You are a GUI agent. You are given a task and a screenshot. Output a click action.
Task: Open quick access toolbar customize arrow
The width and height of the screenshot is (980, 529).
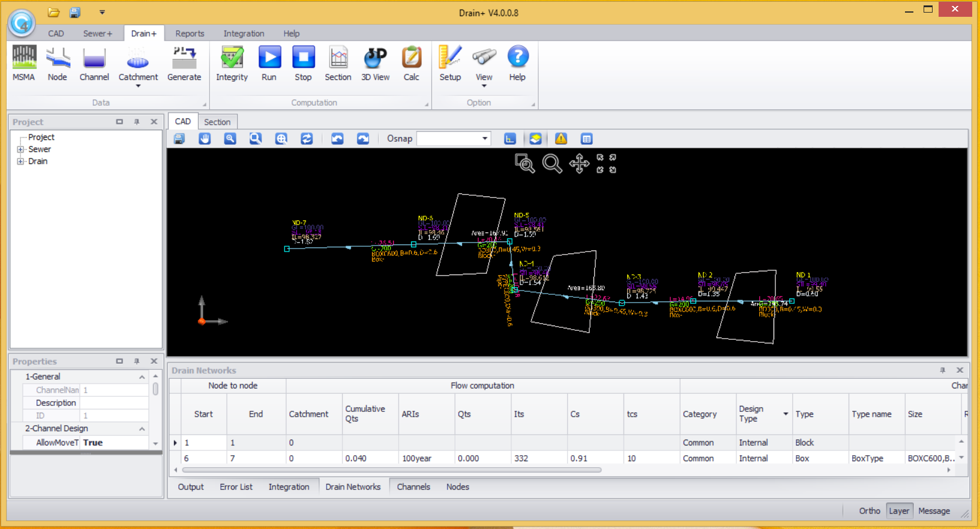click(102, 12)
